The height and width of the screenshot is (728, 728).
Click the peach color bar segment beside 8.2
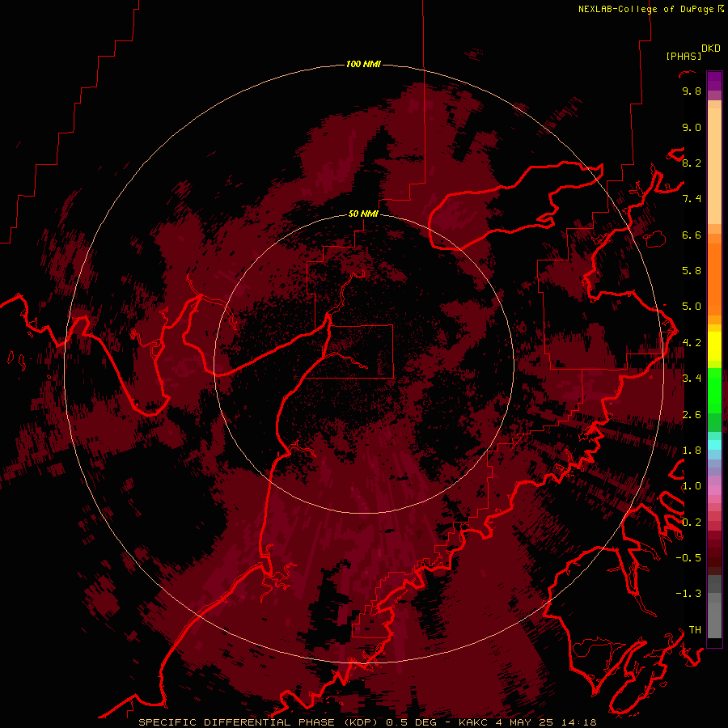pyautogui.click(x=714, y=166)
